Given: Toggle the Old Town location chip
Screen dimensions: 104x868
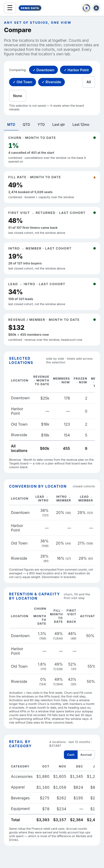Looking at the screenshot, I should pyautogui.click(x=22, y=82).
